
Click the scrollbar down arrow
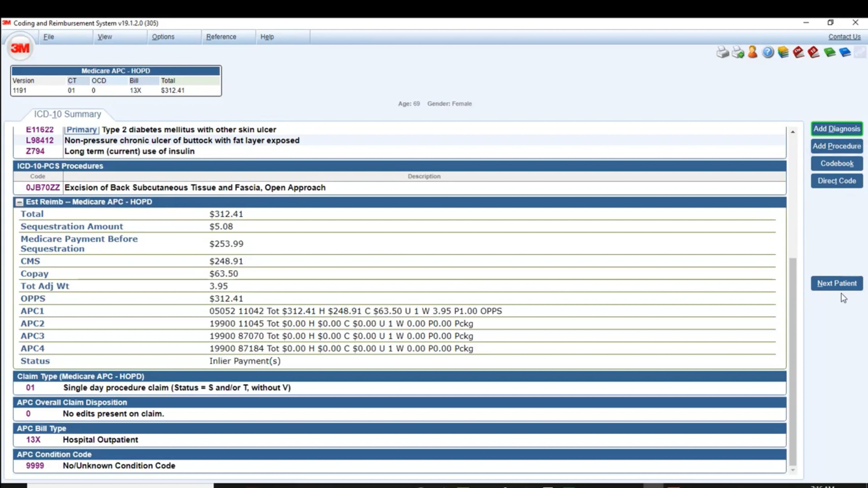(792, 470)
